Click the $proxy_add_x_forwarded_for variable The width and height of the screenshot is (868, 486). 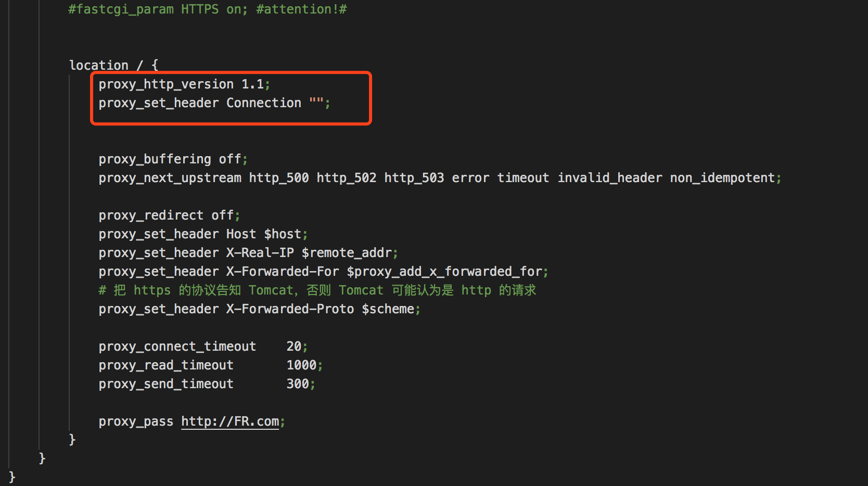(444, 272)
